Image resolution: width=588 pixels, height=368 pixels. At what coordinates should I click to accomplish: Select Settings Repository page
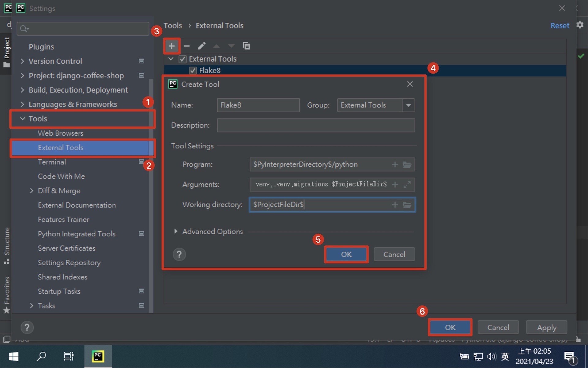(69, 263)
